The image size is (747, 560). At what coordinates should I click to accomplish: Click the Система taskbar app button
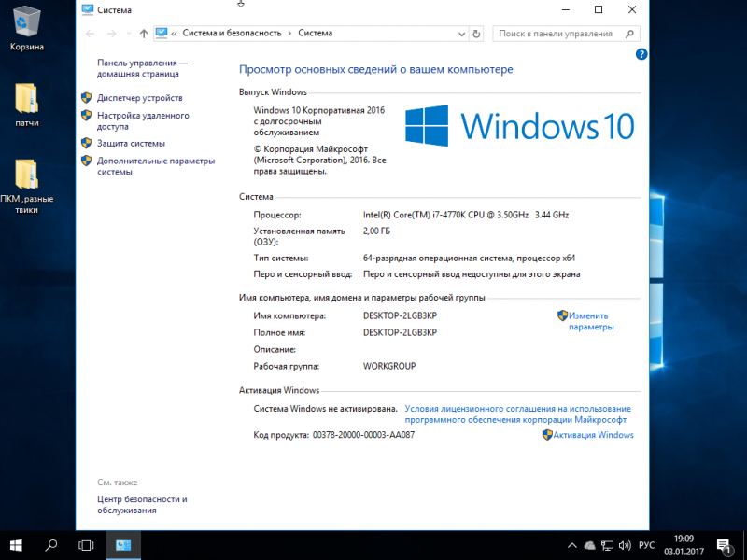point(123,545)
